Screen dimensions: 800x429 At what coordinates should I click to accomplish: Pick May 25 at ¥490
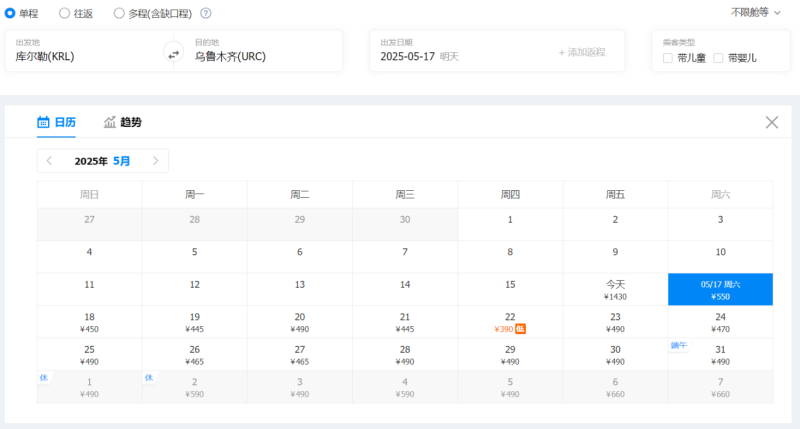(x=89, y=355)
